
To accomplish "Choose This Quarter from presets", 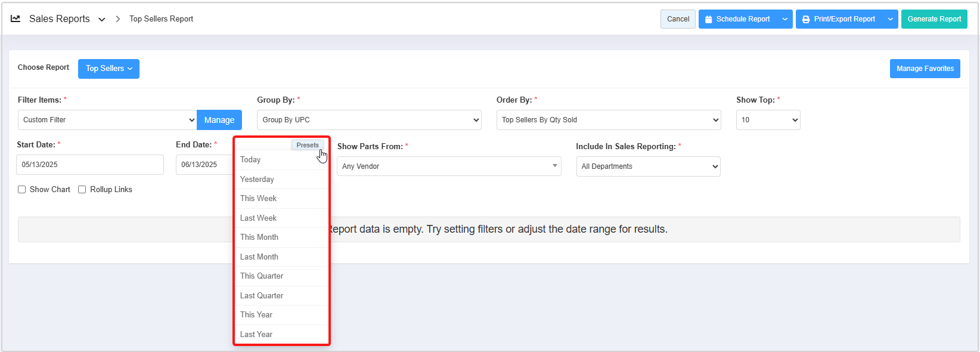I will pyautogui.click(x=262, y=276).
